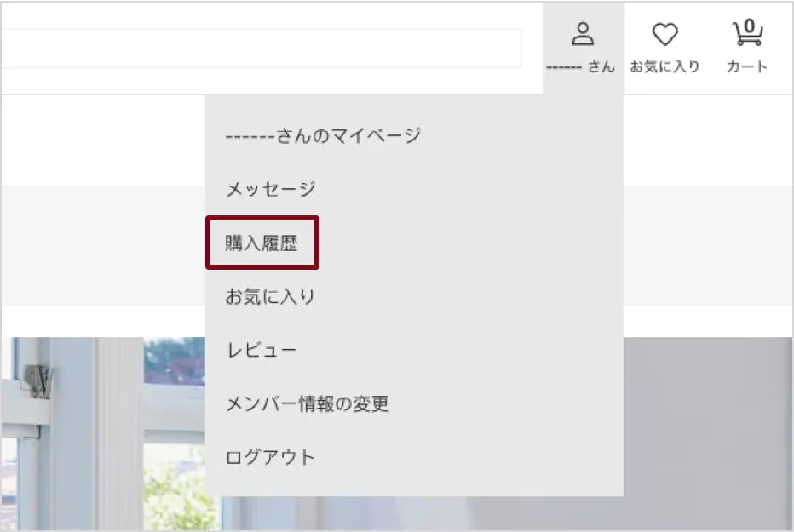Click the window latch in banner photo

(x=38, y=380)
